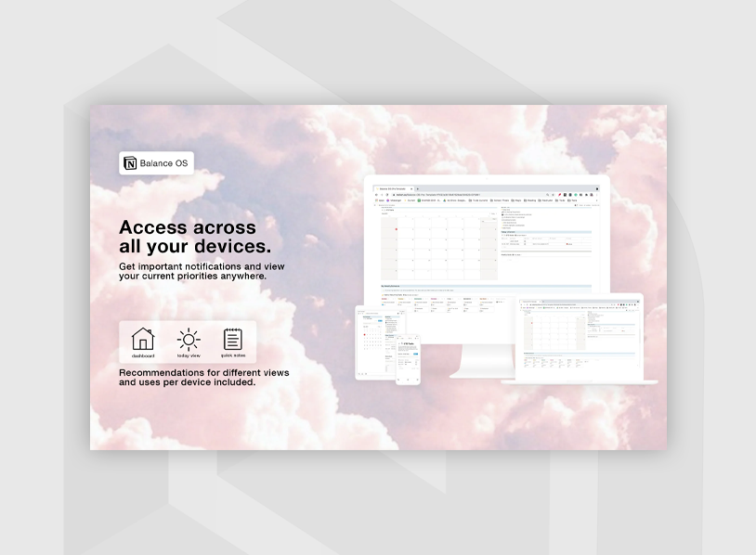Click the "Recommendations for different views" caption
This screenshot has height=555, width=756.
tap(203, 377)
